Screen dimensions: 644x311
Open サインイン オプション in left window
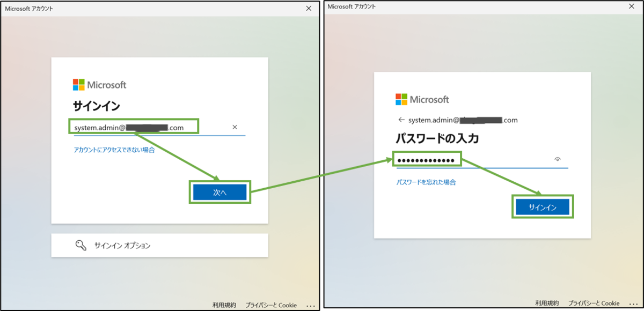tap(159, 246)
